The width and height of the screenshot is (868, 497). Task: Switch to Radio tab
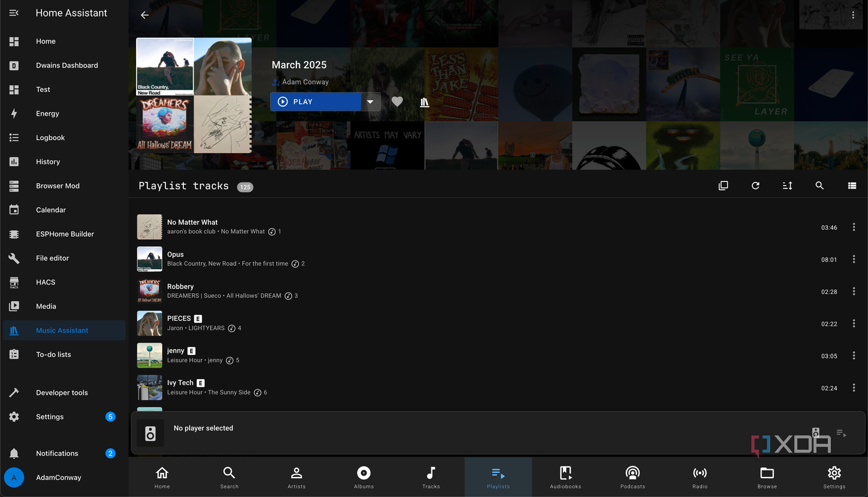coord(699,477)
